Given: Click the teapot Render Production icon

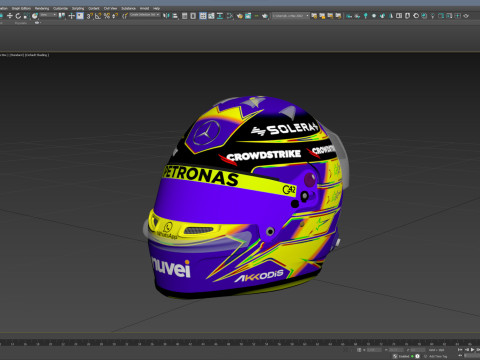Looking at the screenshot, I should tap(265, 16).
